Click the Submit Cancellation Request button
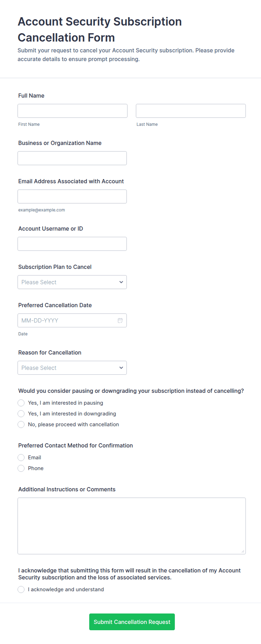The image size is (261, 644). click(x=132, y=622)
